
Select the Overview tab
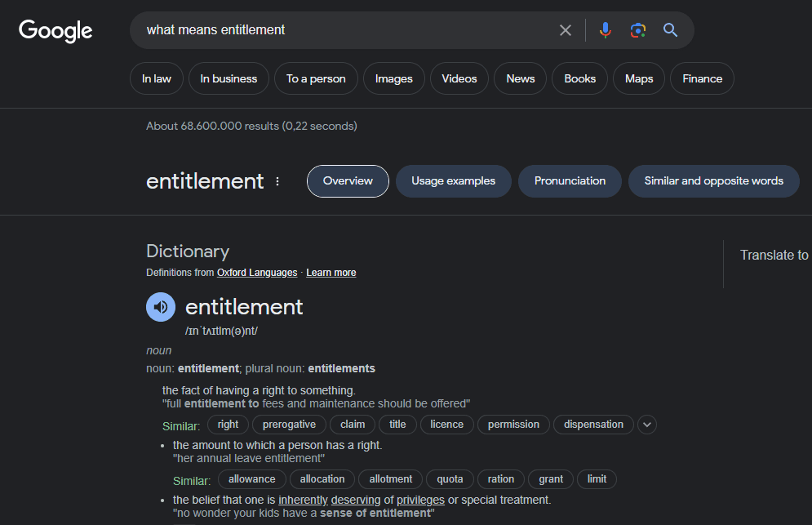pos(348,181)
